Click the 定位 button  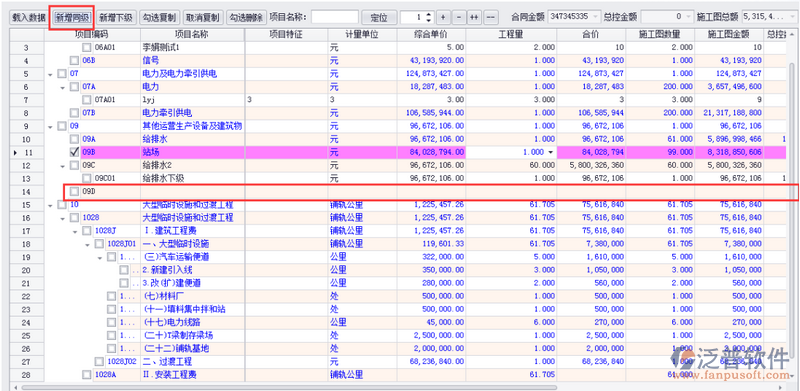tap(379, 17)
